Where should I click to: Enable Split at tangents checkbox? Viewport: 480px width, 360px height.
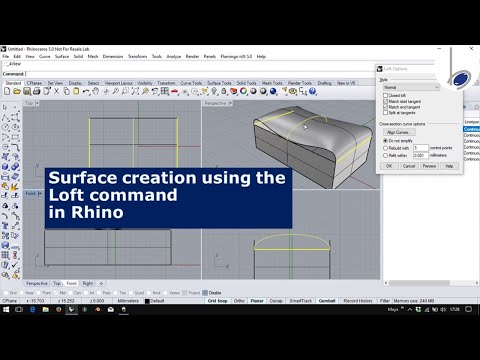385,113
